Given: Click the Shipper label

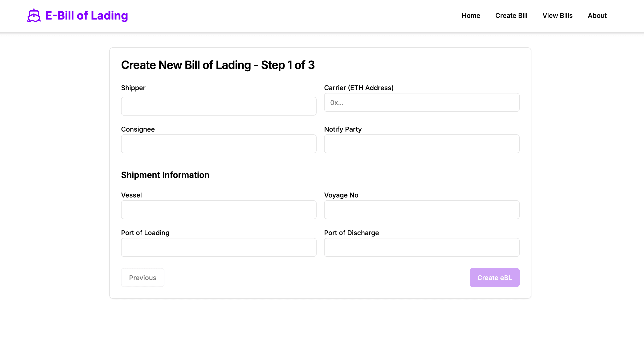Looking at the screenshot, I should [x=133, y=88].
